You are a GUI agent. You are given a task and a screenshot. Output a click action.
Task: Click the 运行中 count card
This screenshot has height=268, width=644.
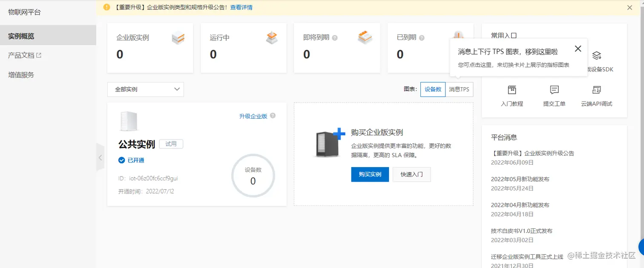243,48
